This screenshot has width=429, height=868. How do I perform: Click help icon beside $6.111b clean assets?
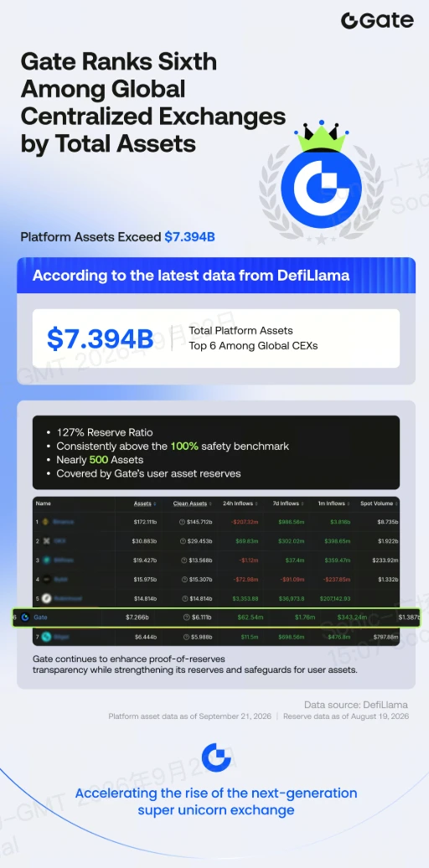(187, 617)
